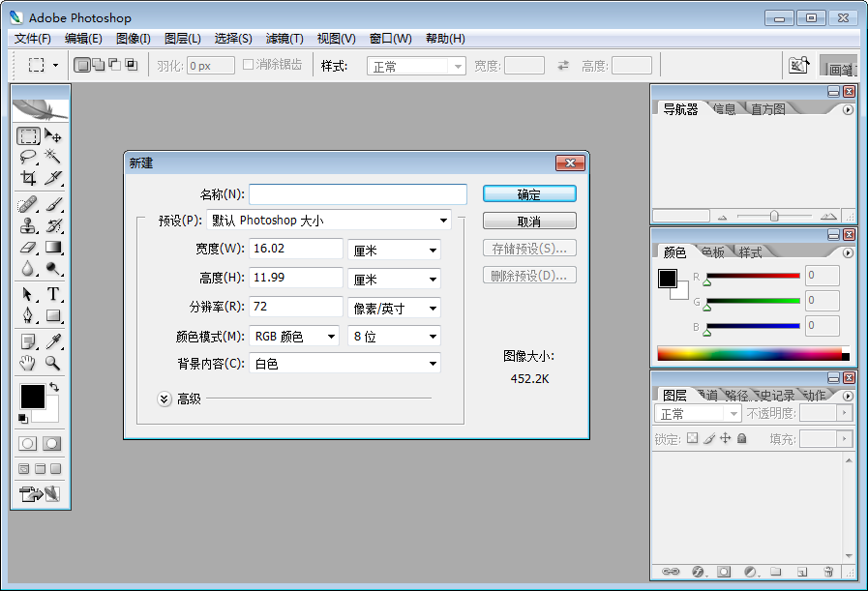Open the 编辑(E) menu
This screenshot has height=591, width=868.
click(x=83, y=38)
